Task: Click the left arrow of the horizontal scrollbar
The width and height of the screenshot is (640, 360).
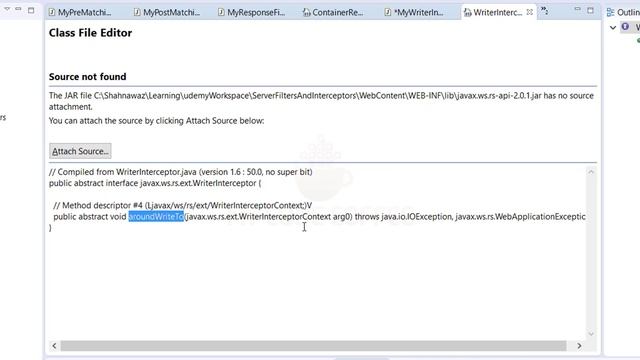Action: [54, 346]
